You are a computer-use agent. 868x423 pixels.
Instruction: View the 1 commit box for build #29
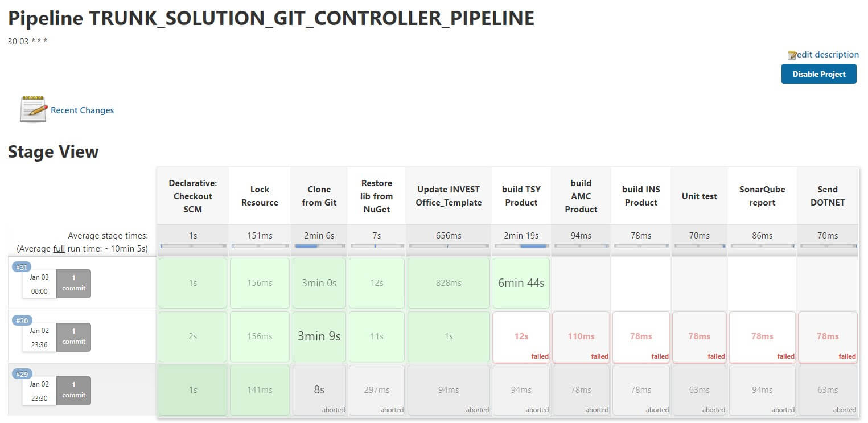[73, 391]
